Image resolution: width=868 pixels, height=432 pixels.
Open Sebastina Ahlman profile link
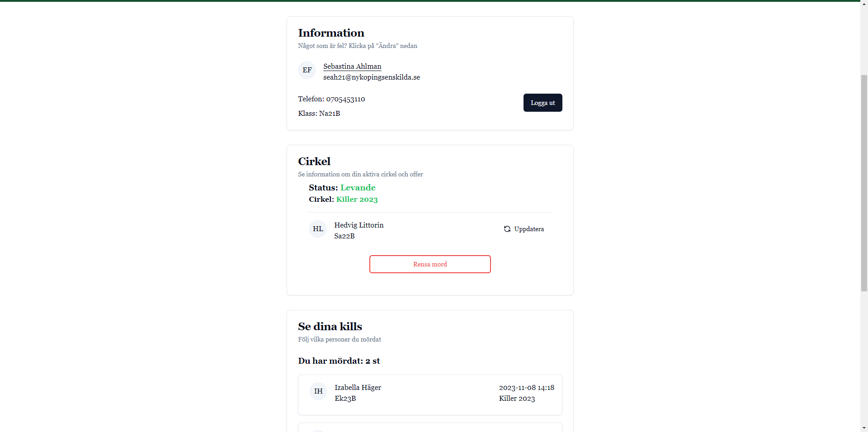(352, 66)
